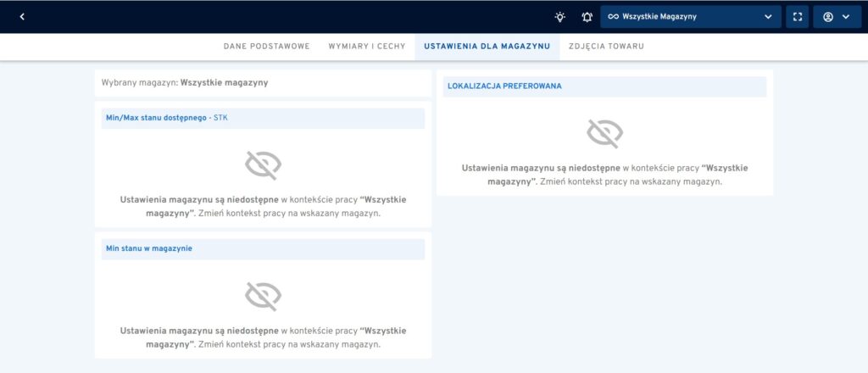The image size is (868, 373).
Task: Toggle fullscreen mode with the expand icon
Action: [797, 16]
